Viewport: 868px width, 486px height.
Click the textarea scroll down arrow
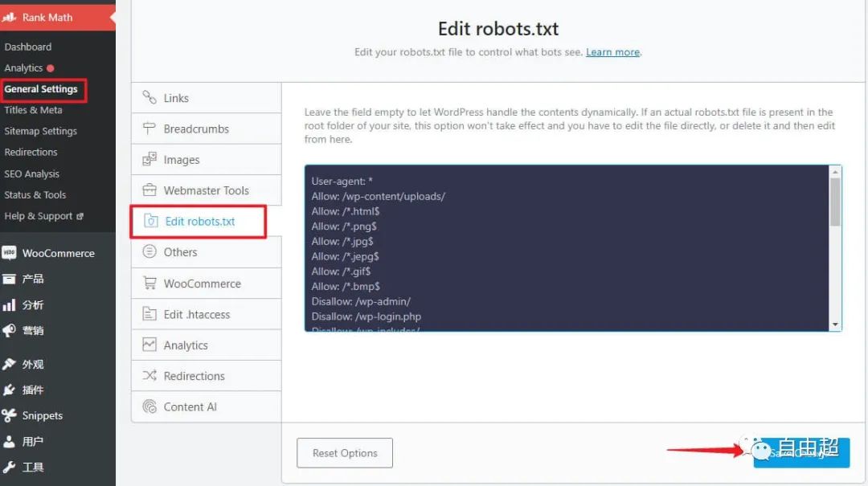coord(835,325)
